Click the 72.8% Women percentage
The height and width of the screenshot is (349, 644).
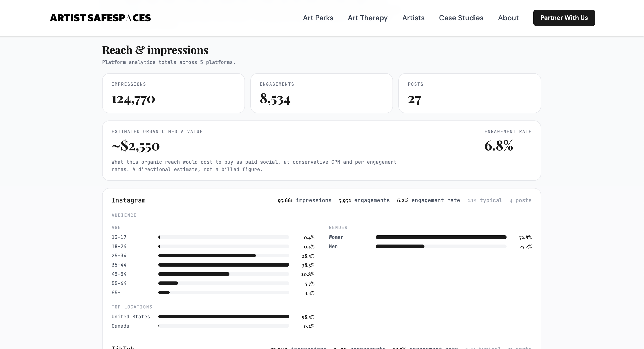pyautogui.click(x=525, y=237)
